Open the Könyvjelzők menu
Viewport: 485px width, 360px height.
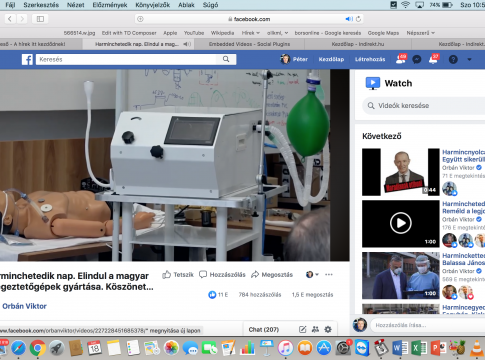coord(153,5)
